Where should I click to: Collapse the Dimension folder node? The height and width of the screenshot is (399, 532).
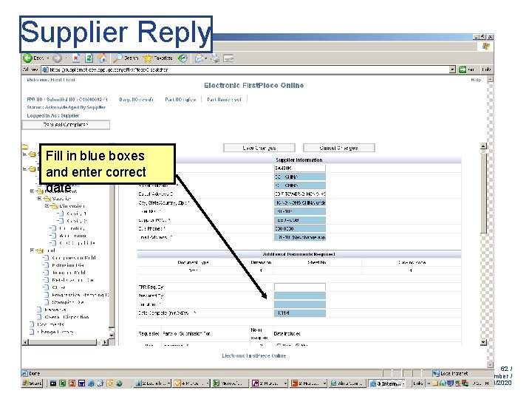coord(47,206)
